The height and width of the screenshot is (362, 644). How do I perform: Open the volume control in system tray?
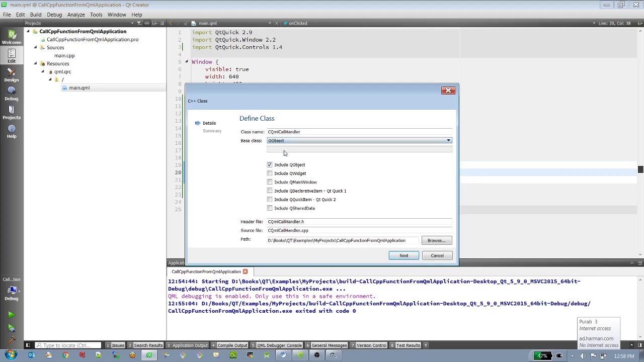tap(583, 356)
